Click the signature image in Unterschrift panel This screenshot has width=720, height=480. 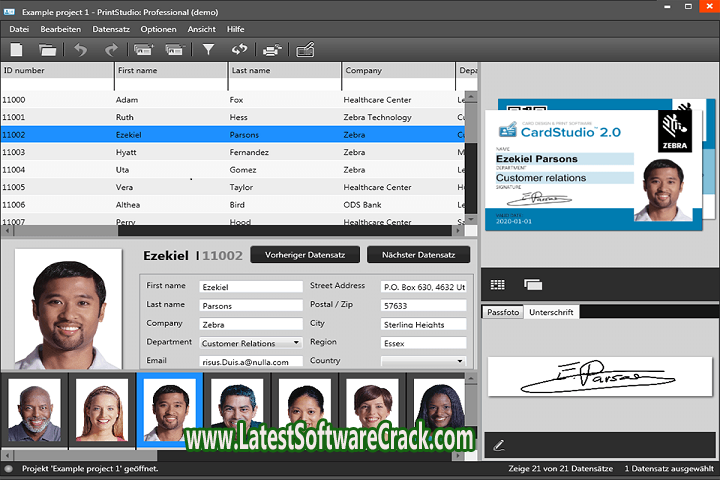pyautogui.click(x=600, y=376)
